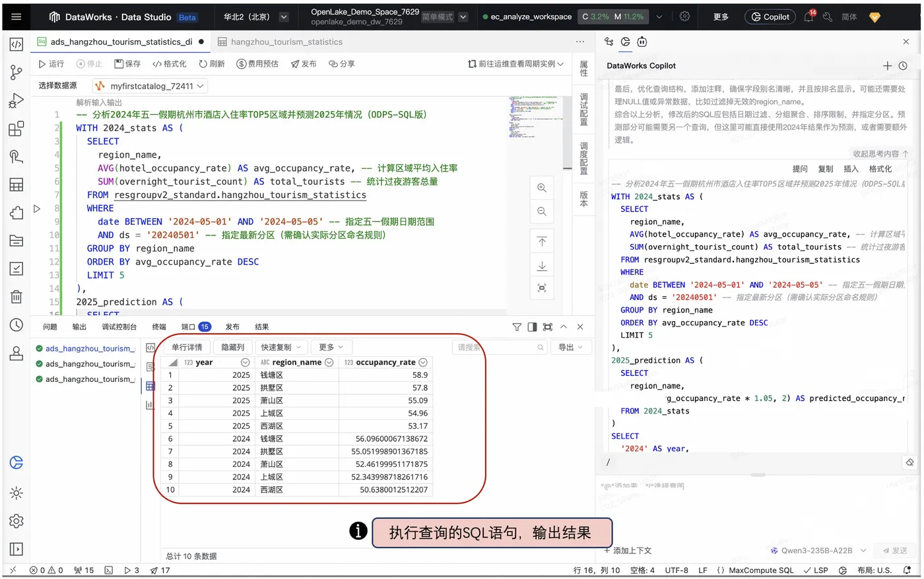Open the 简单模式 workspace mode dropdown

coord(445,16)
